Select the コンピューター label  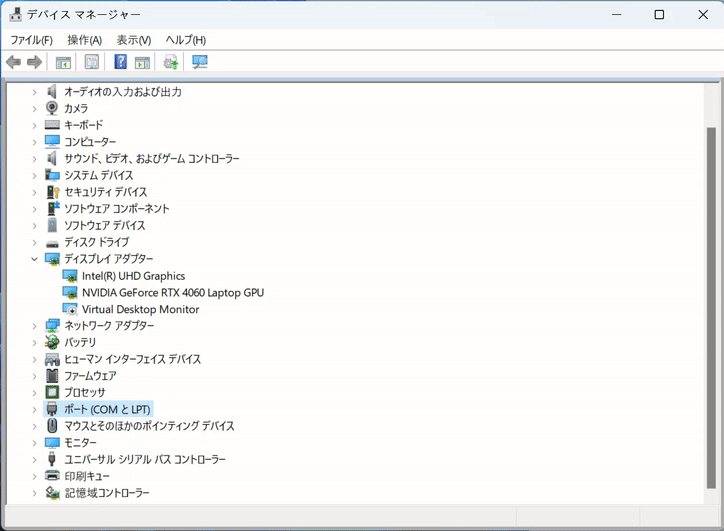(x=90, y=141)
